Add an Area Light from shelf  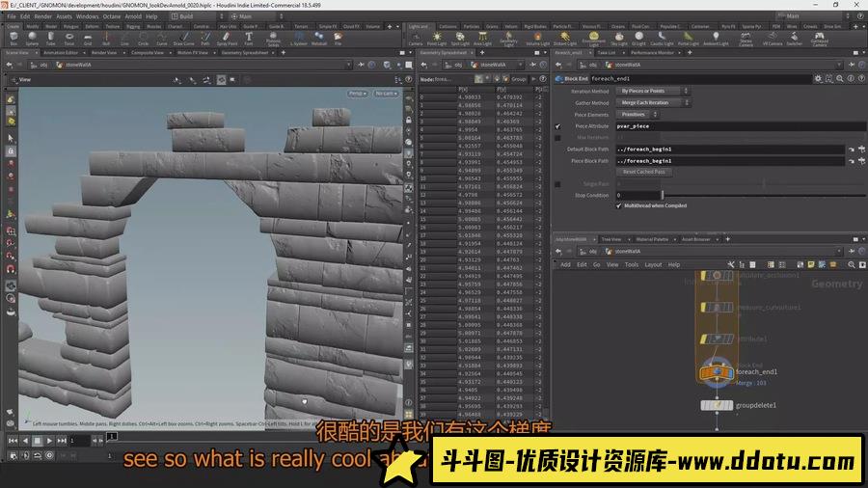click(x=483, y=39)
